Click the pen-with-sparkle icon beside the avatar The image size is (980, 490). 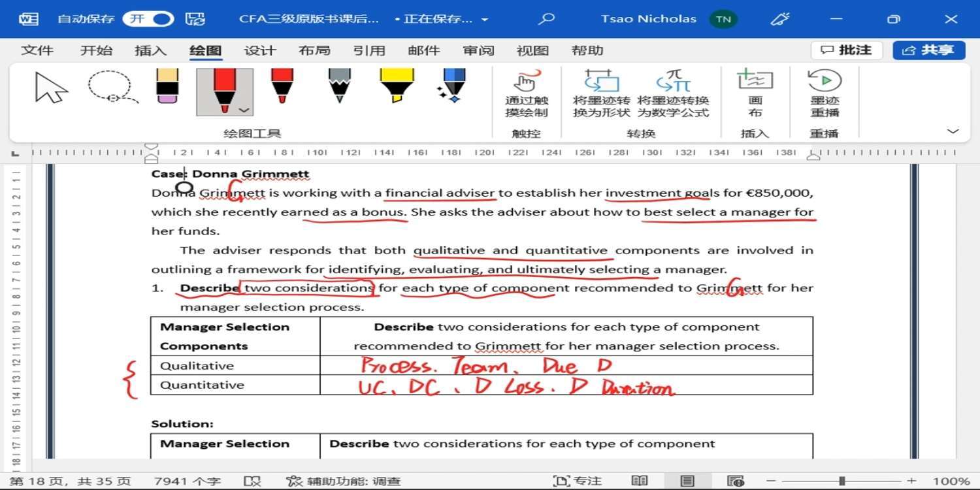tap(780, 19)
